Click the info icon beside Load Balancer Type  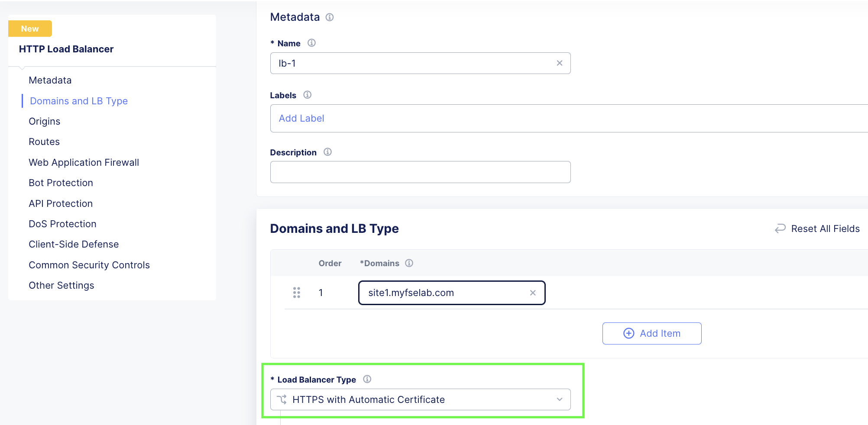pyautogui.click(x=367, y=379)
